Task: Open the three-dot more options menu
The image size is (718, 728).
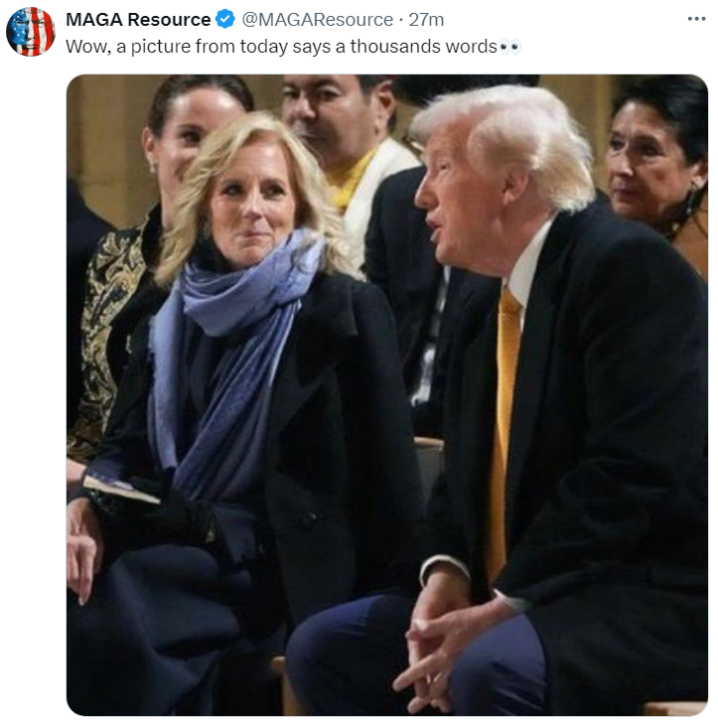Action: point(696,19)
